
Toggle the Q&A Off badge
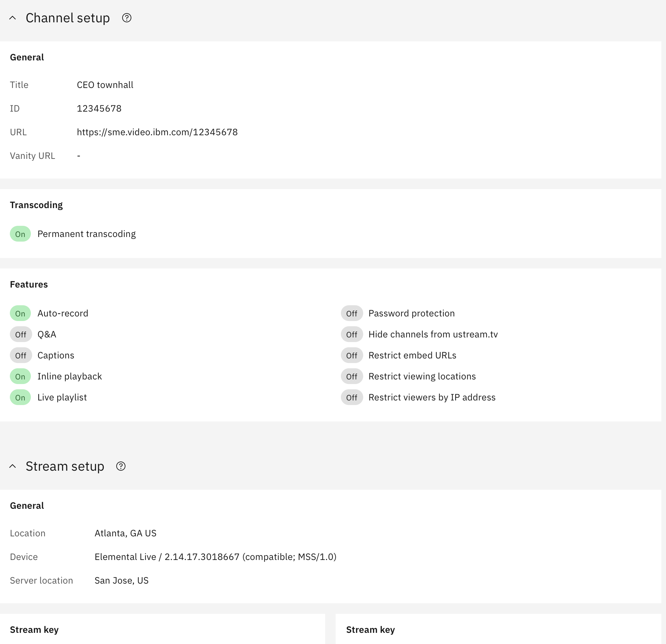(x=21, y=334)
